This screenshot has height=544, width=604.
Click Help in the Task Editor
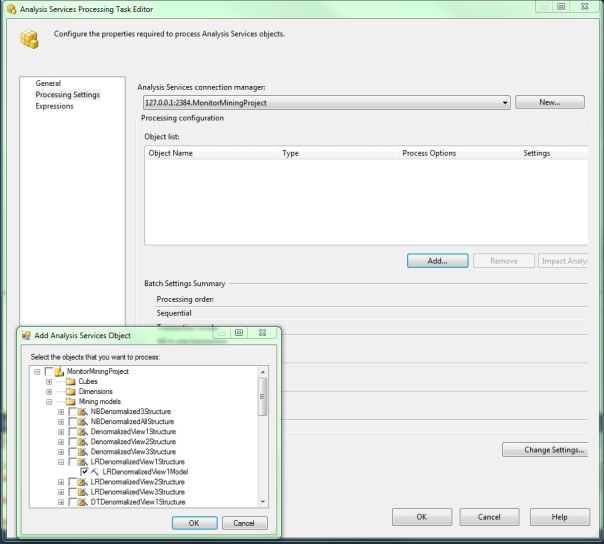tap(560, 517)
